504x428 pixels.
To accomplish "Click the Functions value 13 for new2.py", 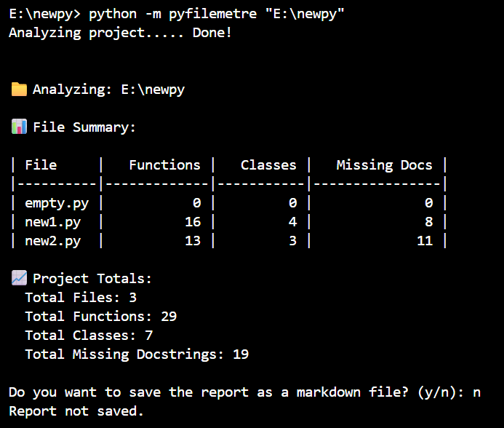I will pos(193,241).
